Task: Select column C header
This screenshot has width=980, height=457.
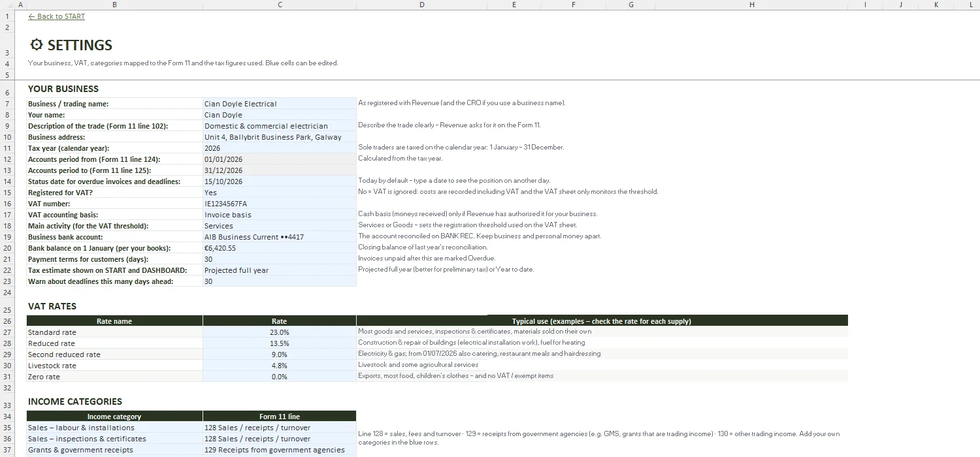Action: [280, 5]
